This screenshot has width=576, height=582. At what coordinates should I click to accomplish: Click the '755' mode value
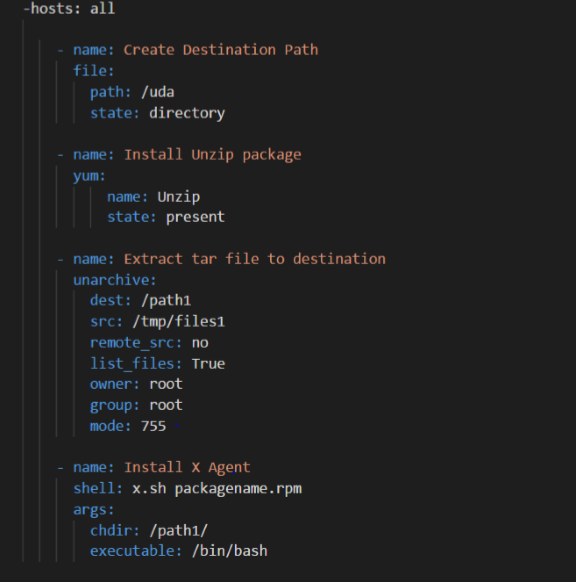click(153, 426)
